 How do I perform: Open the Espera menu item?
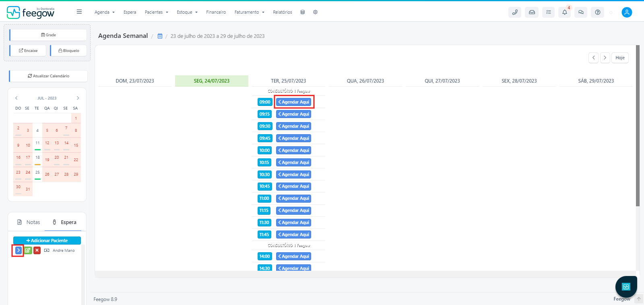(x=130, y=12)
